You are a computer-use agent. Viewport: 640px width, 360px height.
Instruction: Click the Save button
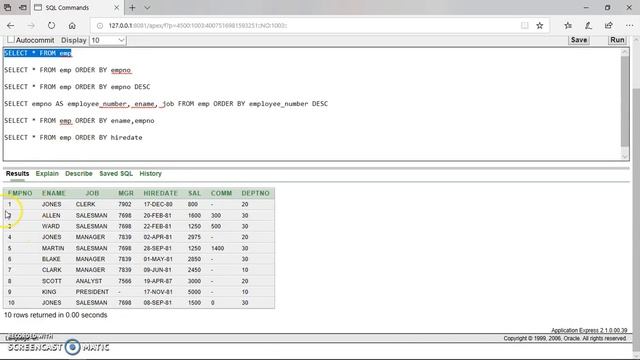tap(579, 40)
